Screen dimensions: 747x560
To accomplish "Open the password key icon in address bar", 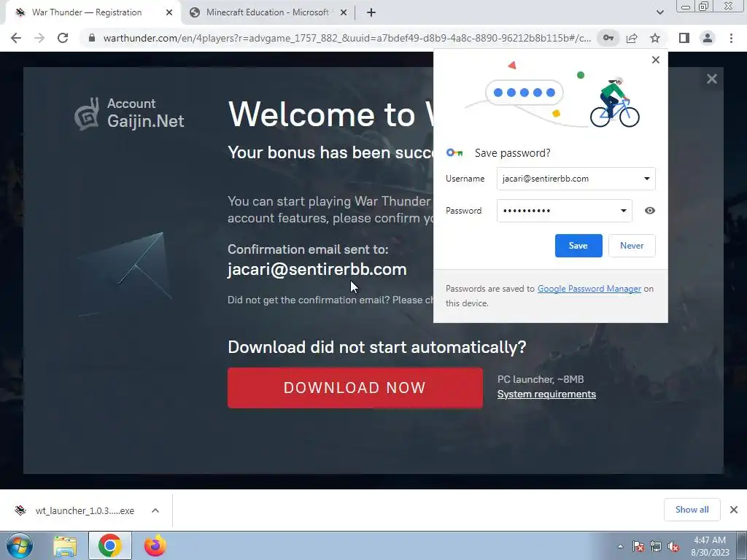I will tap(608, 38).
